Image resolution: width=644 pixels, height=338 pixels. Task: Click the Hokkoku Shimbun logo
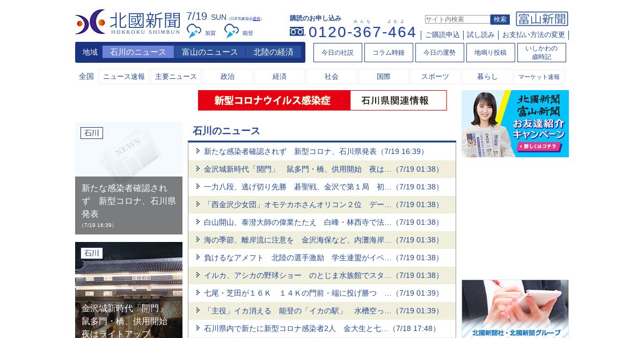128,22
